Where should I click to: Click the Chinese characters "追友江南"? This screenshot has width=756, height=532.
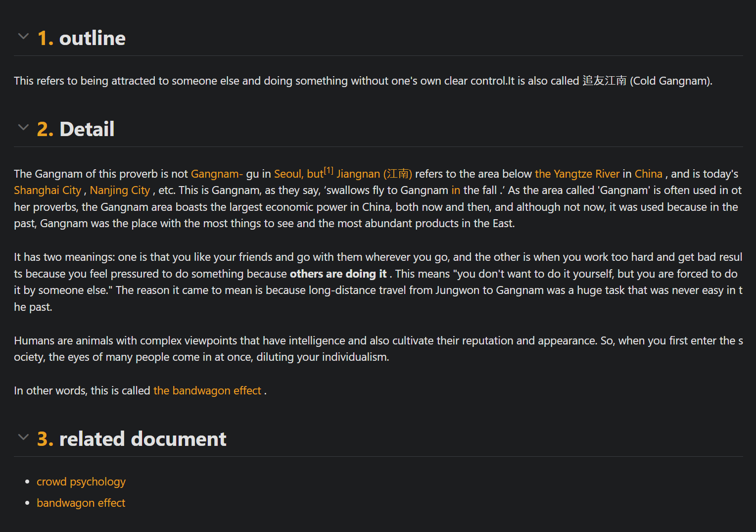point(605,81)
